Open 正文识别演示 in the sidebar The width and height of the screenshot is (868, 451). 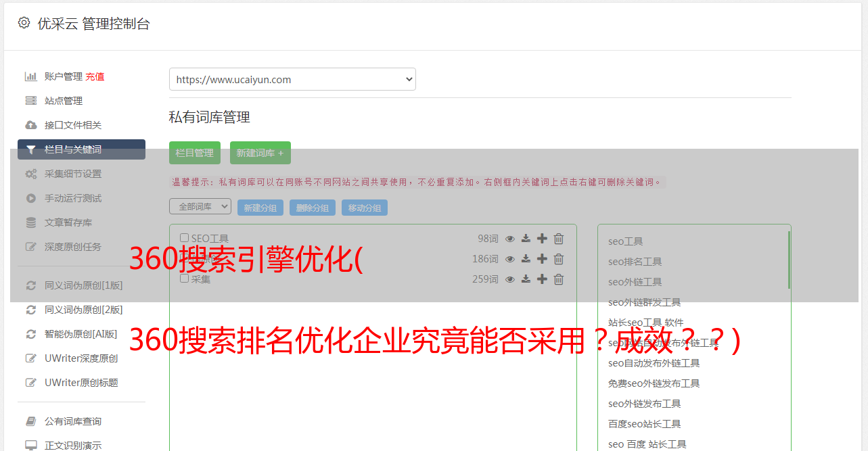(x=73, y=446)
